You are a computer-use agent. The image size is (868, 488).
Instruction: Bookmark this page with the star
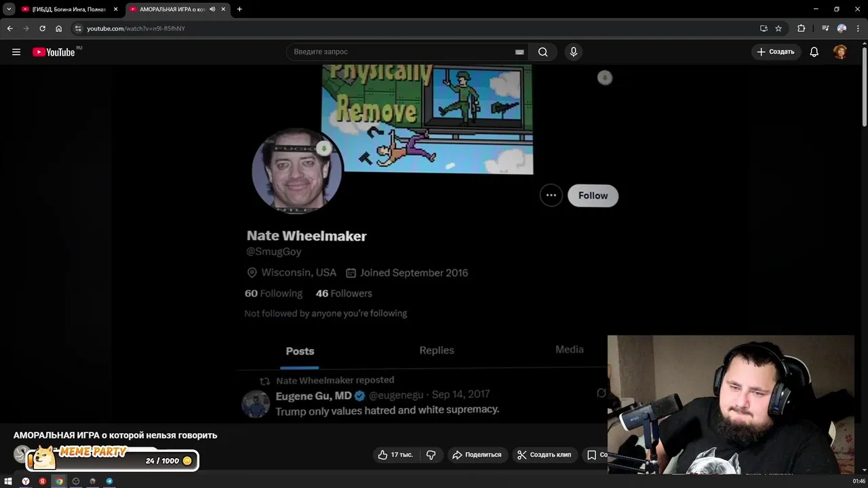(778, 28)
